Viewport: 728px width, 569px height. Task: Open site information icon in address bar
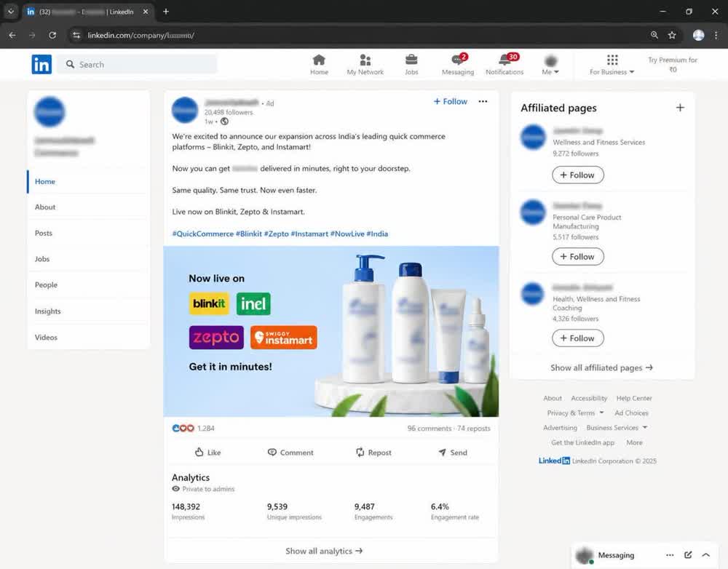[x=76, y=35]
